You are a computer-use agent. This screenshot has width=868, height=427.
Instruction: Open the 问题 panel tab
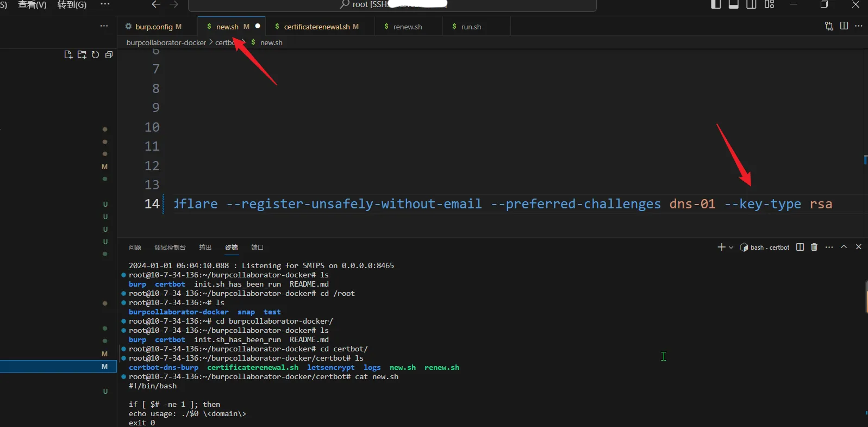click(135, 247)
